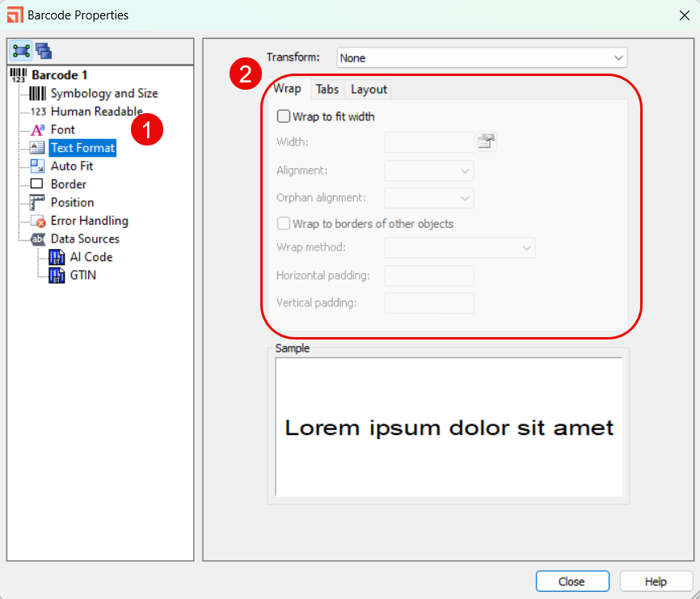Switch to the Layout tab
The width and height of the screenshot is (700, 599).
(x=369, y=89)
